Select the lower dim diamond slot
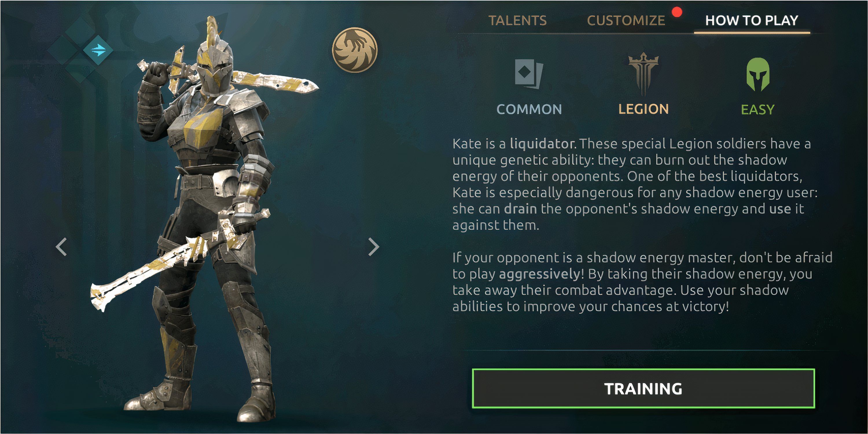 tap(80, 68)
